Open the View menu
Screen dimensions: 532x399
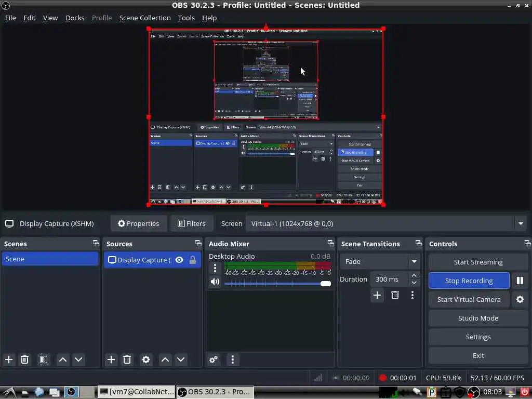(50, 18)
